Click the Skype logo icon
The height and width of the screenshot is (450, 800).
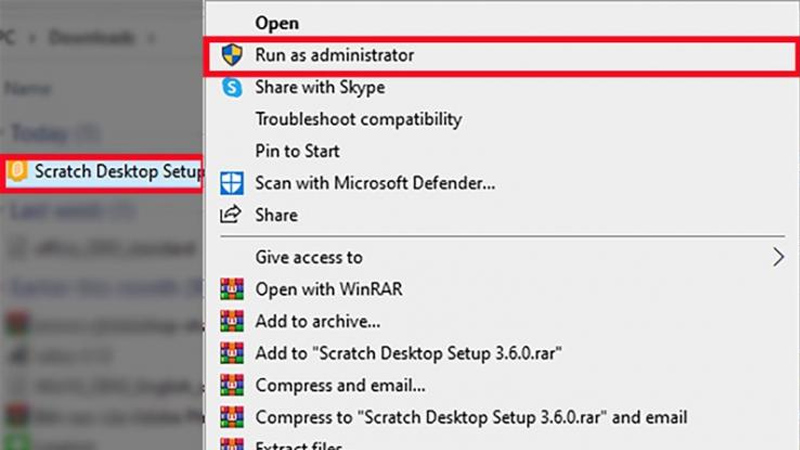(232, 87)
